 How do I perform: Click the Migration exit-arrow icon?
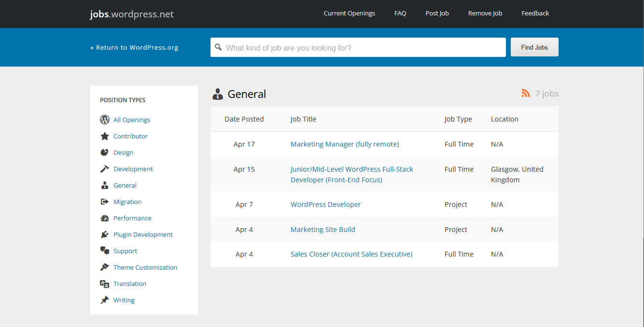[x=105, y=202]
